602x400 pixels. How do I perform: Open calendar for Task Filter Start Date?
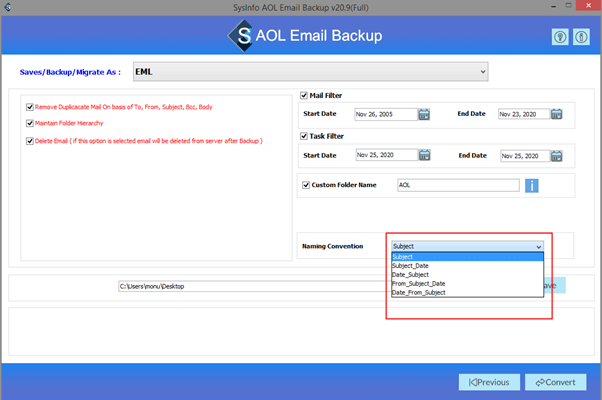[424, 155]
